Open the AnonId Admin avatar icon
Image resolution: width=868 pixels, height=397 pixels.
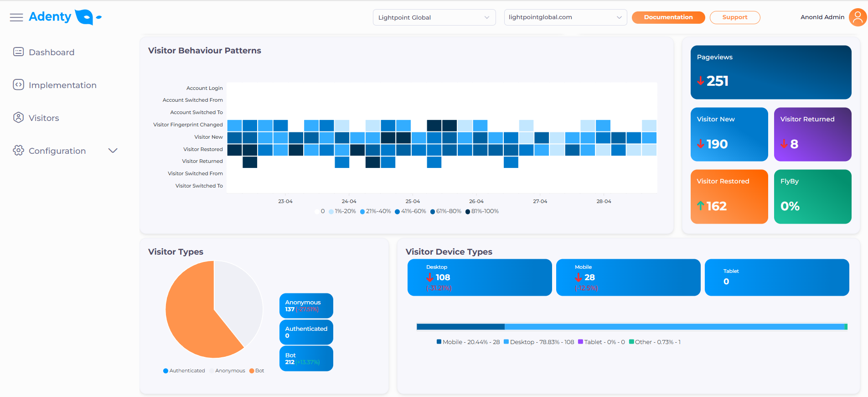[x=858, y=17]
